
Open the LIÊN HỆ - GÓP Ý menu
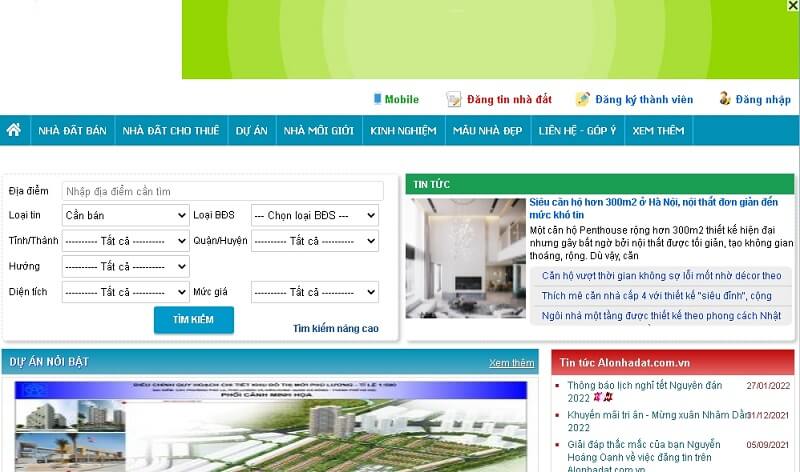tap(578, 131)
